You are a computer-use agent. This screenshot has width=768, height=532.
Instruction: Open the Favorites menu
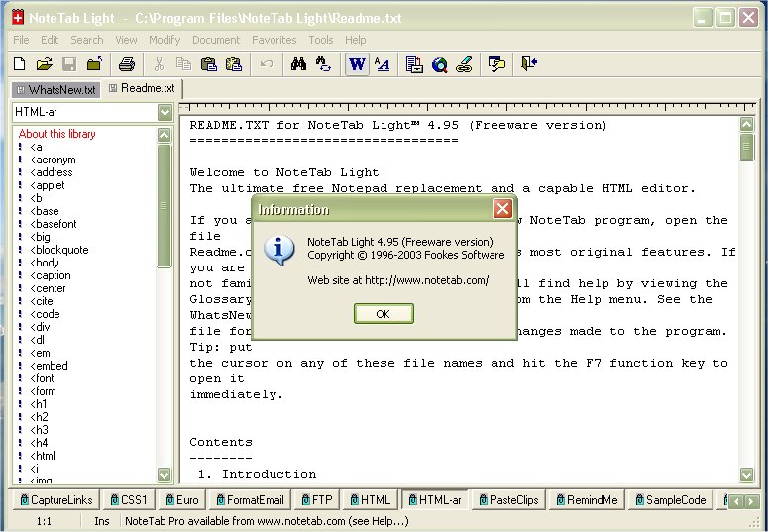(274, 40)
